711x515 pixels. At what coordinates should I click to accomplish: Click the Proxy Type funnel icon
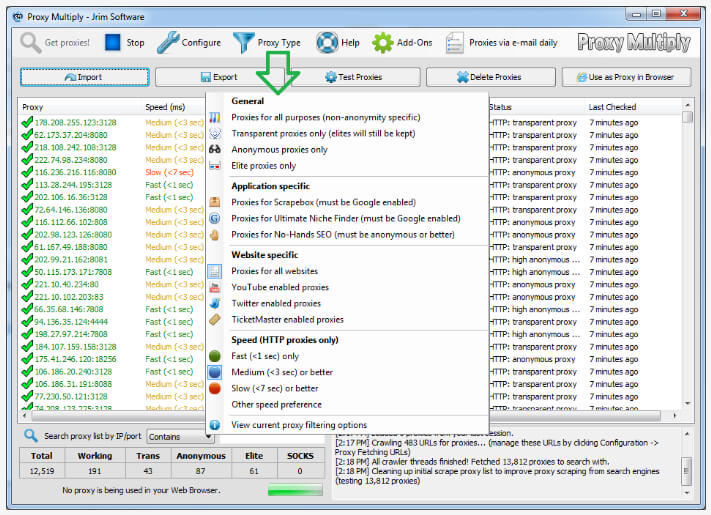(x=244, y=43)
